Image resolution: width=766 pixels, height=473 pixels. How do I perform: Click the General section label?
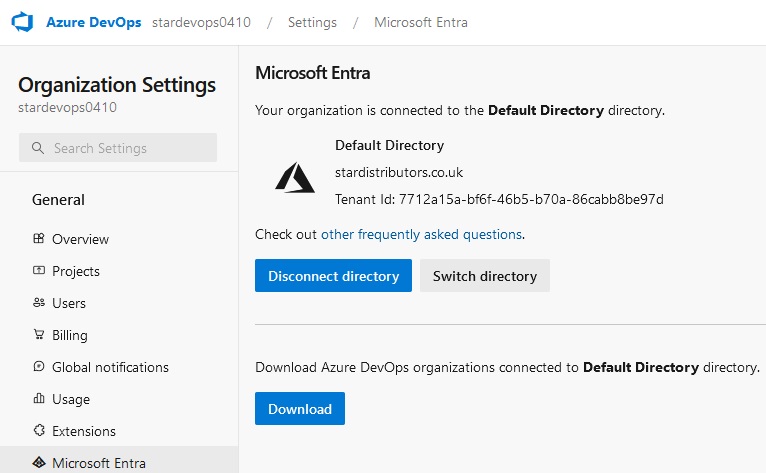pos(58,200)
